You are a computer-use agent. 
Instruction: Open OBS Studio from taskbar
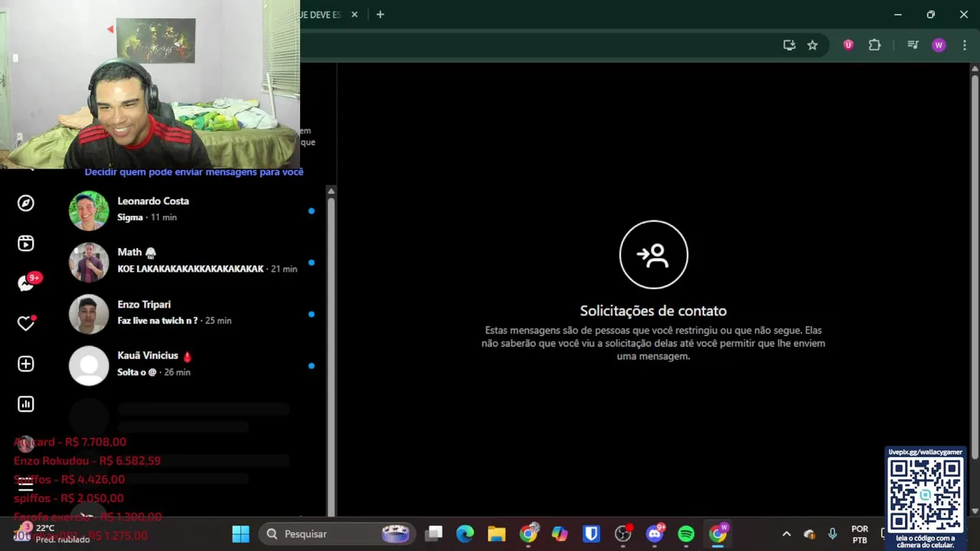click(623, 534)
